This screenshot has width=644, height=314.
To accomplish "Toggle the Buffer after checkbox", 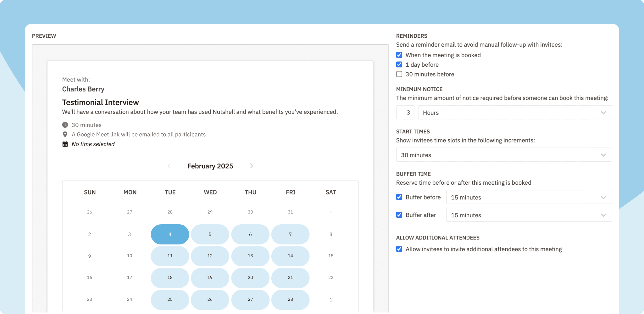I will pyautogui.click(x=399, y=215).
